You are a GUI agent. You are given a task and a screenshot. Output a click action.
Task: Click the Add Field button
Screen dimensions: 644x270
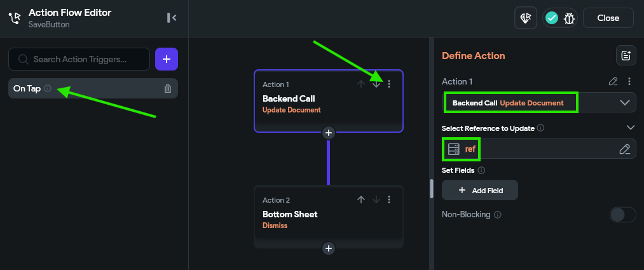[480, 190]
